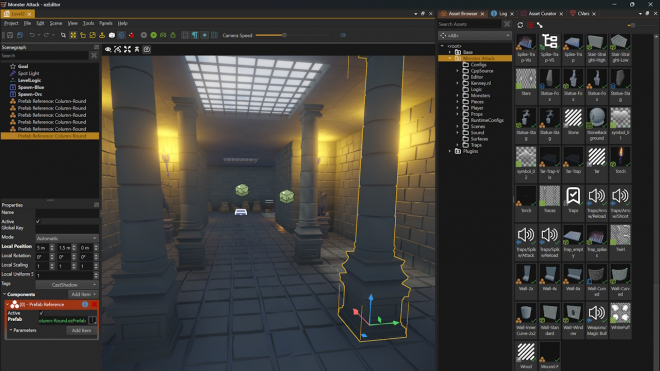Screen dimensions: 660x371
Task: Collapse the Prefab Reference component header
Action: (x=8, y=304)
